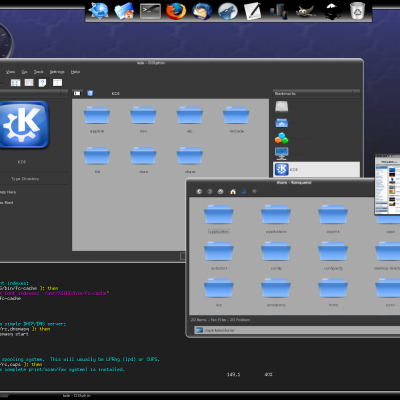The image size is (400, 400).
Task: Select the highlighted KDE bookmark entry
Action: click(316, 169)
